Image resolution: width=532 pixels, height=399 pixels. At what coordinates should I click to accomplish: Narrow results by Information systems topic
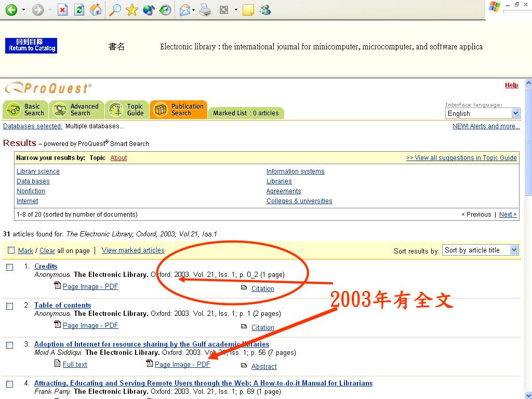click(x=295, y=171)
